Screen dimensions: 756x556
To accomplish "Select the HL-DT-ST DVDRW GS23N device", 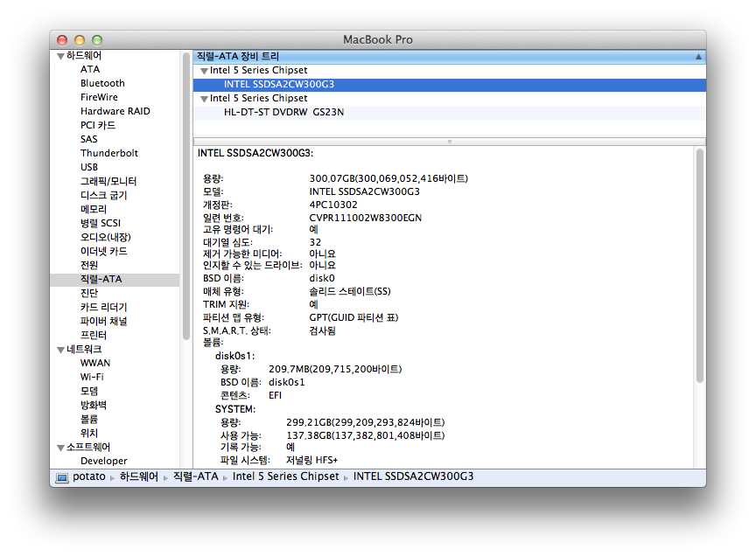I will tap(283, 112).
